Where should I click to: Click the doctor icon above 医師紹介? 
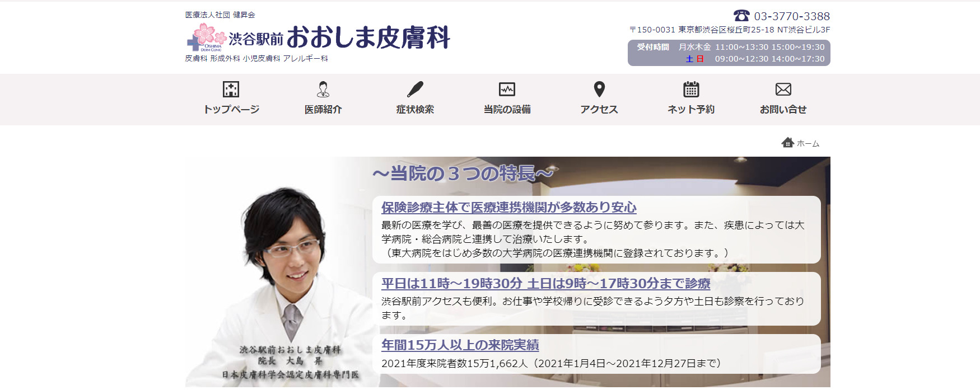click(x=323, y=90)
